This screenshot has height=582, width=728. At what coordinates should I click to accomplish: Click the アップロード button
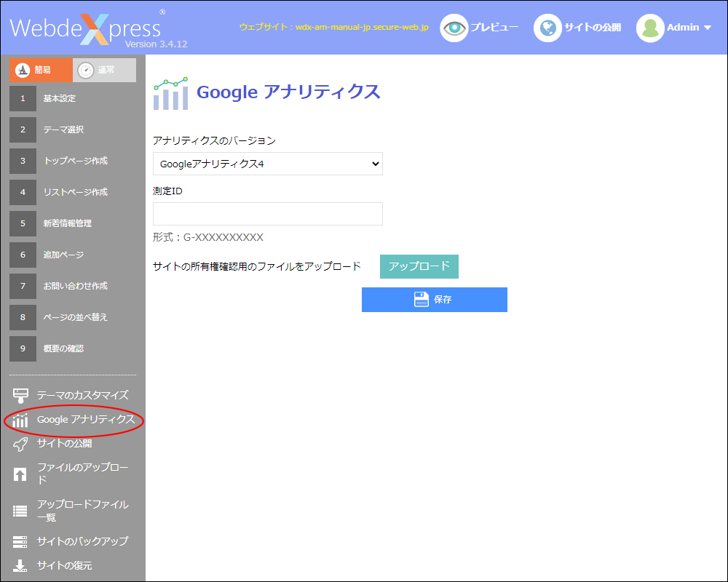[419, 266]
